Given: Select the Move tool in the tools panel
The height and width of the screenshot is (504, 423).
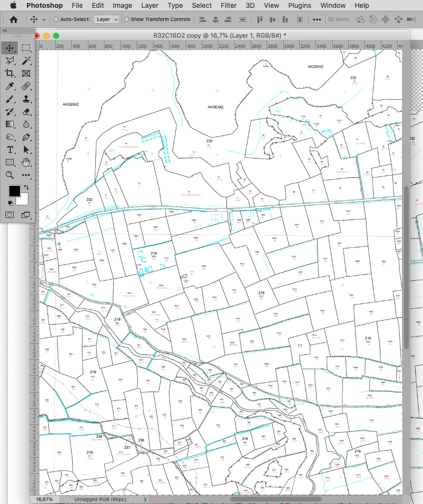Looking at the screenshot, I should pyautogui.click(x=10, y=48).
